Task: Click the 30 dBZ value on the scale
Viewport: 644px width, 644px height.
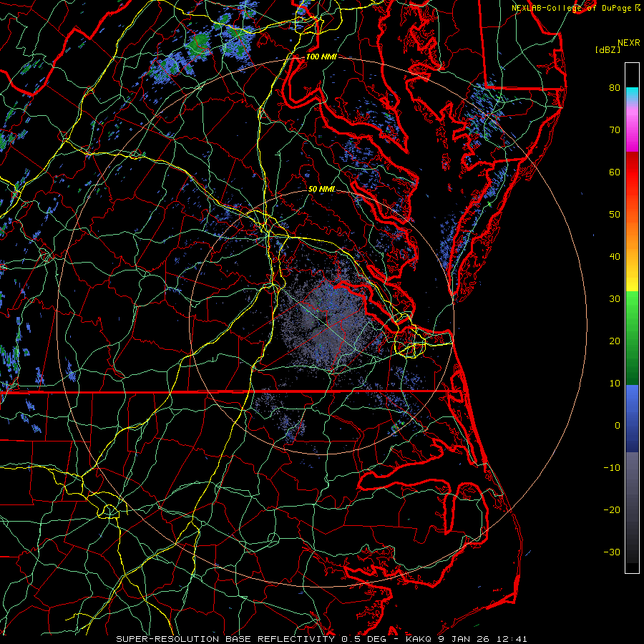Action: coord(615,298)
